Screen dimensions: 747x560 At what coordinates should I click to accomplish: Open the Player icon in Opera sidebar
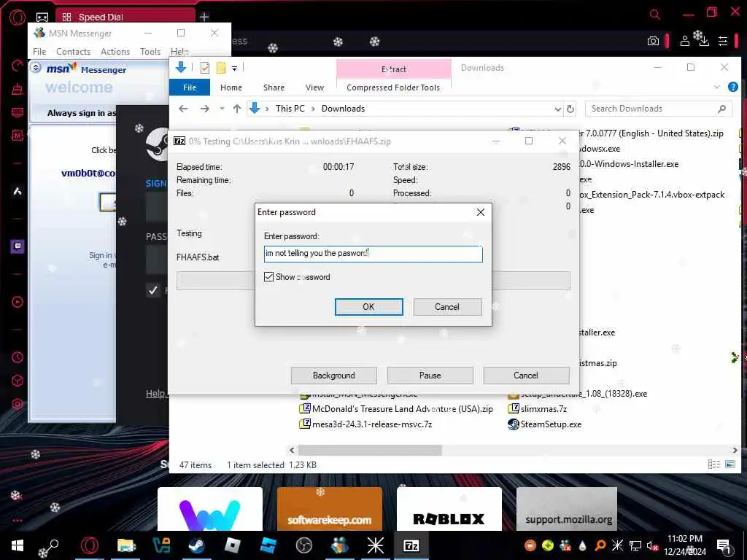click(x=18, y=302)
